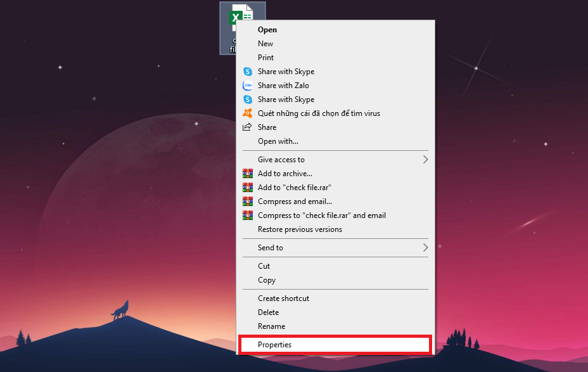Expand the Send to submenu arrow
Screen dimensions: 588x372
[425, 248]
